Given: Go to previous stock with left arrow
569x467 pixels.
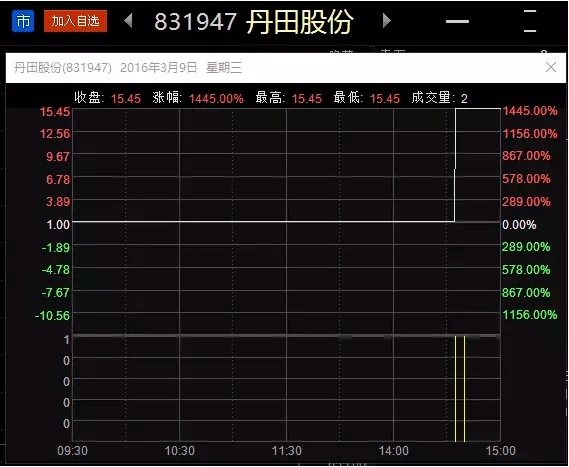Looking at the screenshot, I should (128, 21).
